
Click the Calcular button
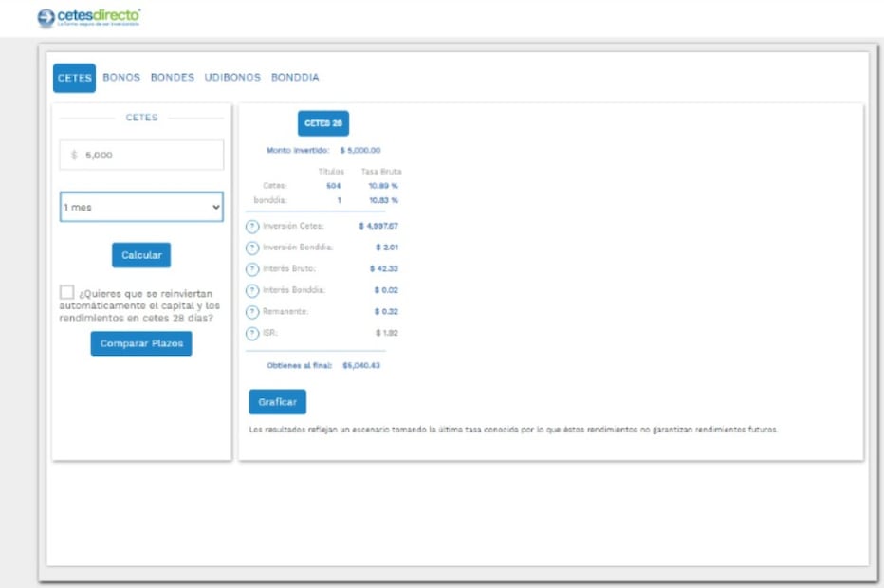pos(141,255)
